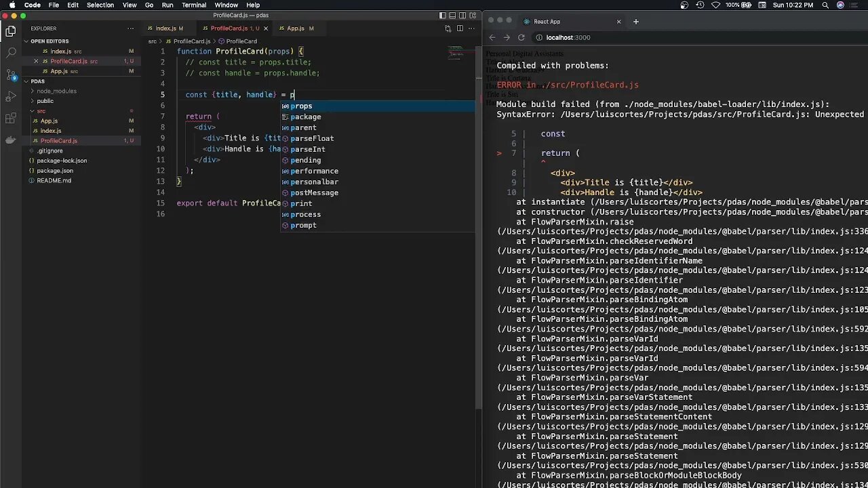The height and width of the screenshot is (488, 868).
Task: Click the browser forward arrow
Action: coord(507,37)
